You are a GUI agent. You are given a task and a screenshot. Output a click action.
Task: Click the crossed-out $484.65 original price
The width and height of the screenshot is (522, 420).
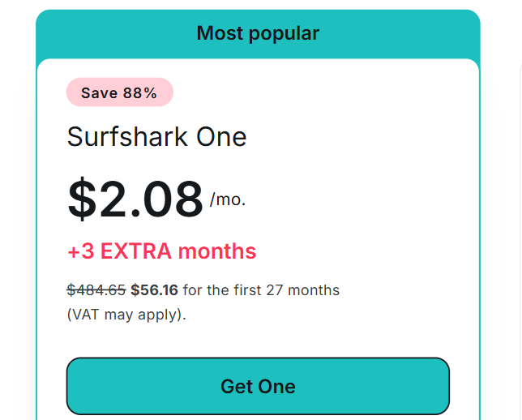(96, 290)
